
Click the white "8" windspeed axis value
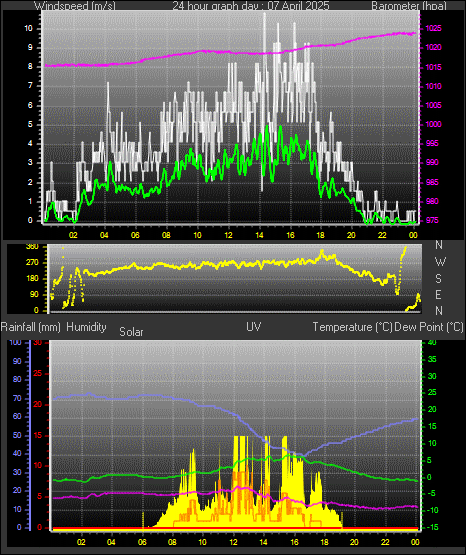[x=30, y=67]
